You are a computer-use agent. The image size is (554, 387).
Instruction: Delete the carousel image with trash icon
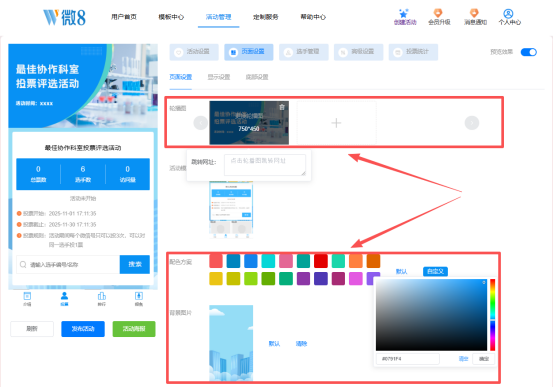282,107
